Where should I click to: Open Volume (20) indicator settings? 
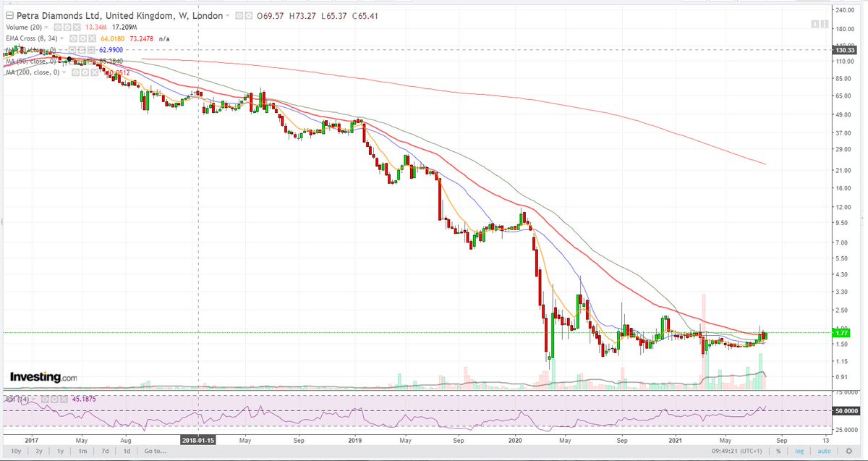(67, 28)
